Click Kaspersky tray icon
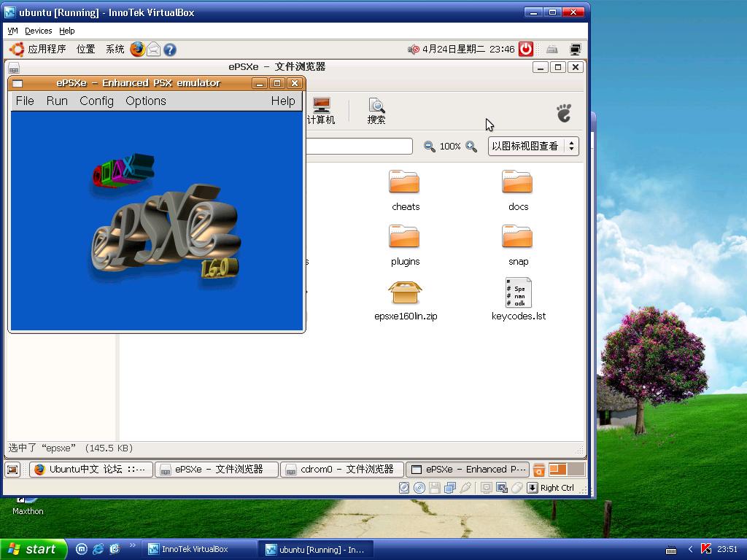This screenshot has width=747, height=560. point(706,549)
